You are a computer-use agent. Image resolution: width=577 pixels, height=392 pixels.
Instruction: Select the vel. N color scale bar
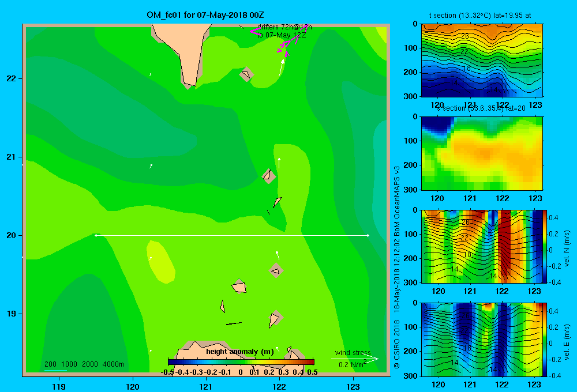tap(545, 246)
